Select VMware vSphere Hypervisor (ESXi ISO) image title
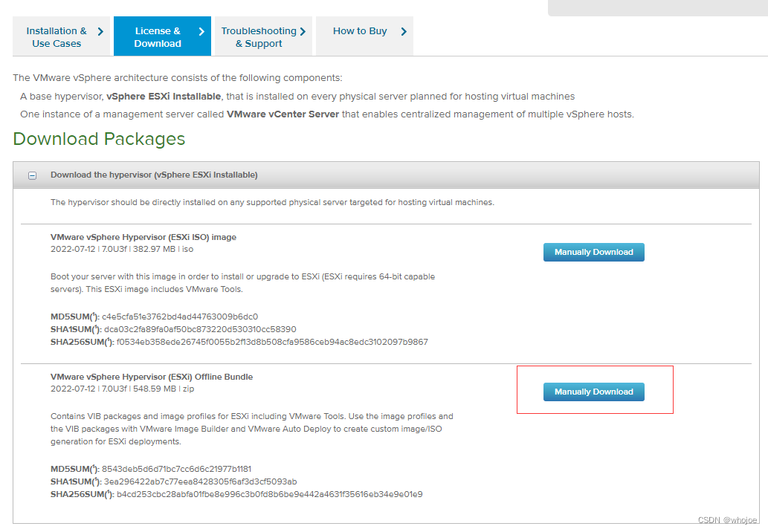Image resolution: width=768 pixels, height=532 pixels. click(143, 237)
